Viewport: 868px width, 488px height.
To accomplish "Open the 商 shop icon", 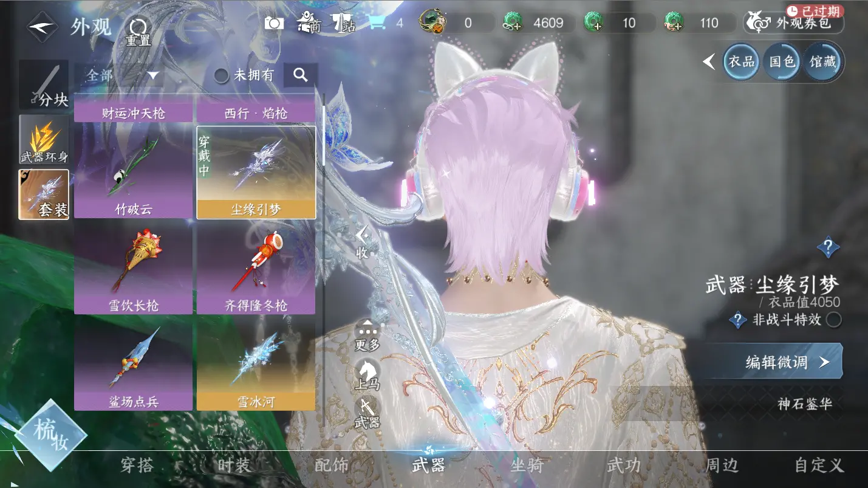I will [x=309, y=23].
